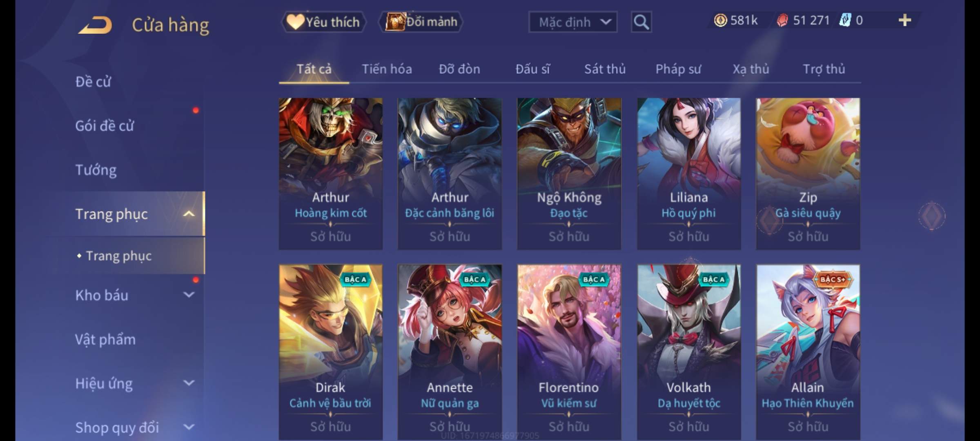Expand the Hiệu ứng sidebar section

189,383
